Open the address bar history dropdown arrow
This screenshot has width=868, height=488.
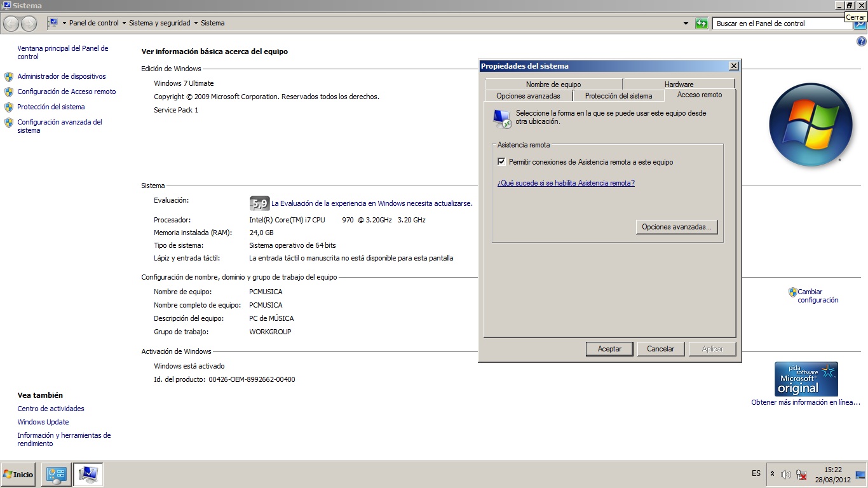pyautogui.click(x=686, y=24)
